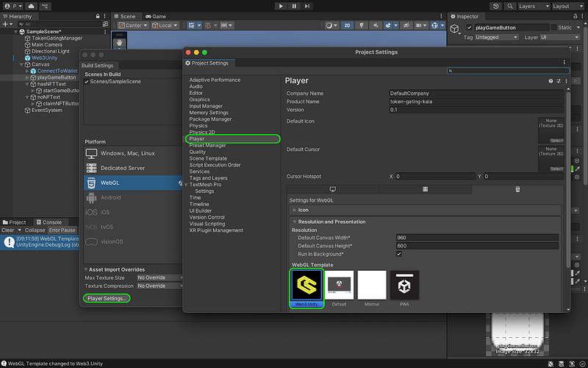Start Play mode

281,6
